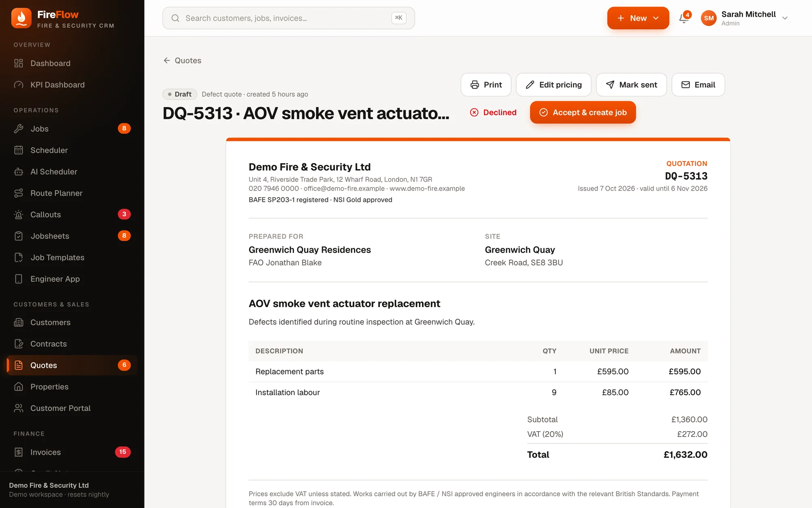812x508 pixels.
Task: Click the Callouts siren icon
Action: point(19,215)
